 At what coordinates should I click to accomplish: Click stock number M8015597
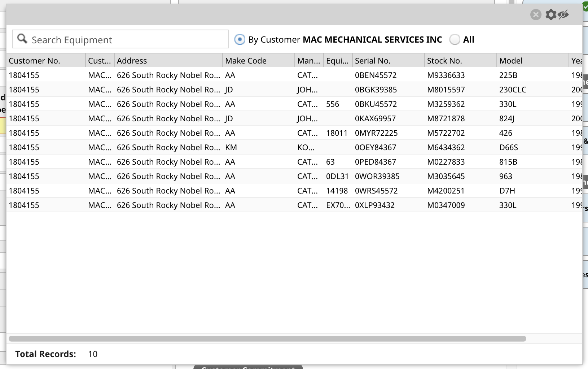click(x=446, y=90)
